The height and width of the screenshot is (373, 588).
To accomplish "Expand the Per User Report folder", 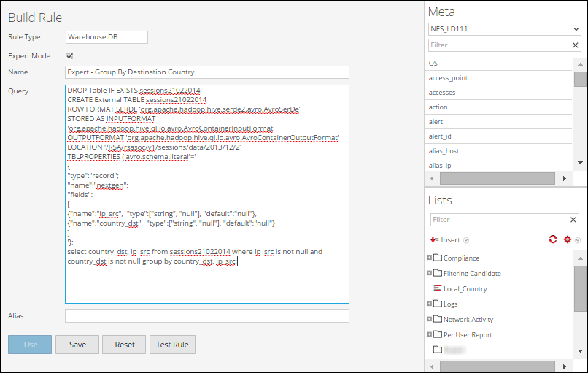I will coord(429,334).
